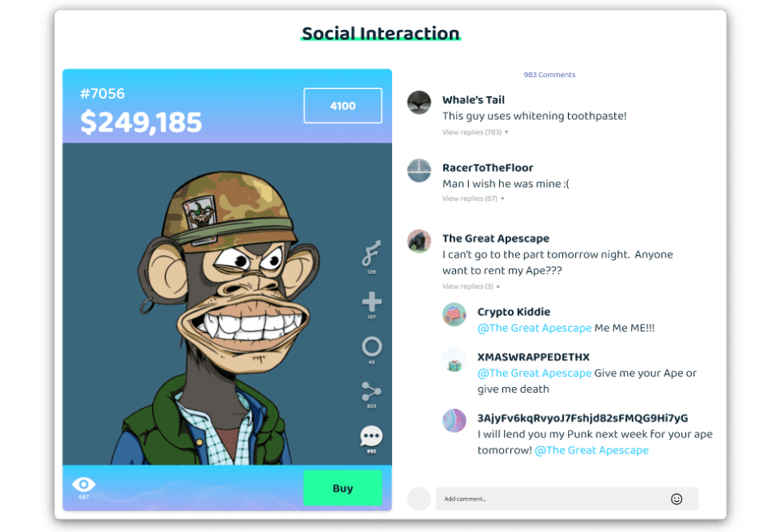781x532 pixels.
Task: Open the emoji picker smiley icon
Action: tap(676, 499)
